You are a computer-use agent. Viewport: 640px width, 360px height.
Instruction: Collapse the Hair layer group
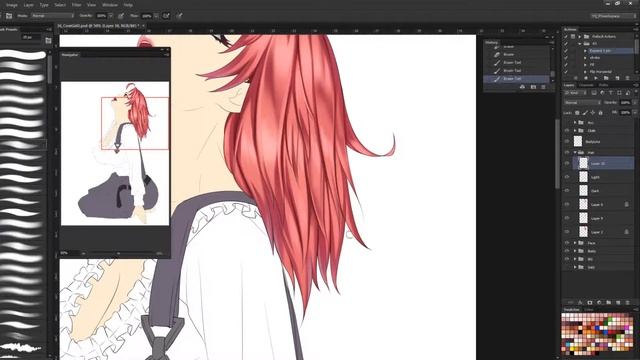[575, 152]
